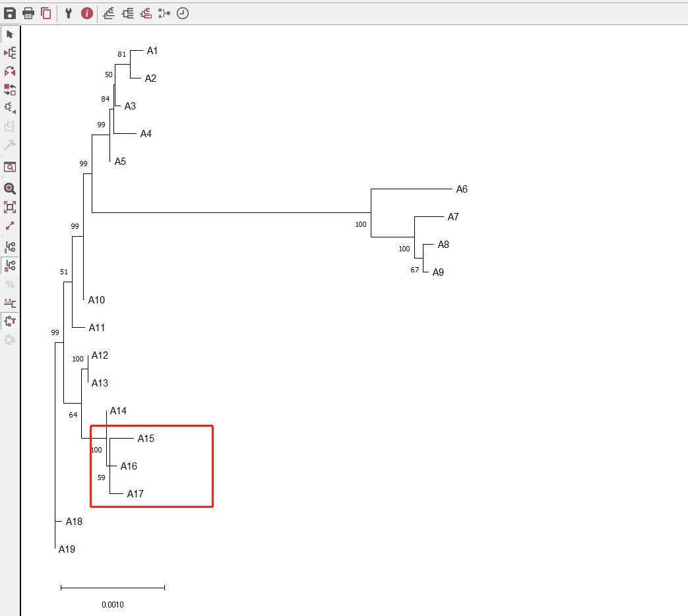The image size is (688, 616).
Task: Click the grayed-out tree S icon at the bottom
Action: coord(10,340)
